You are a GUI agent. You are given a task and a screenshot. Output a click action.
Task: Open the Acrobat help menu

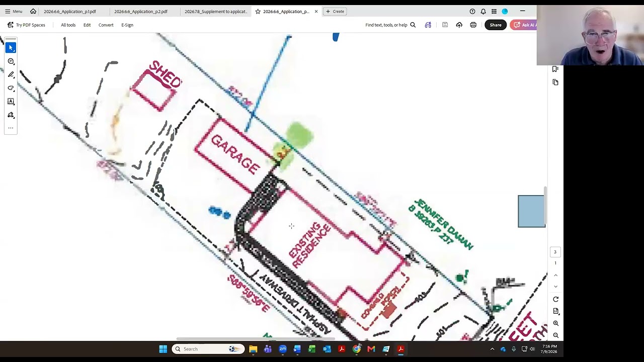472,12
